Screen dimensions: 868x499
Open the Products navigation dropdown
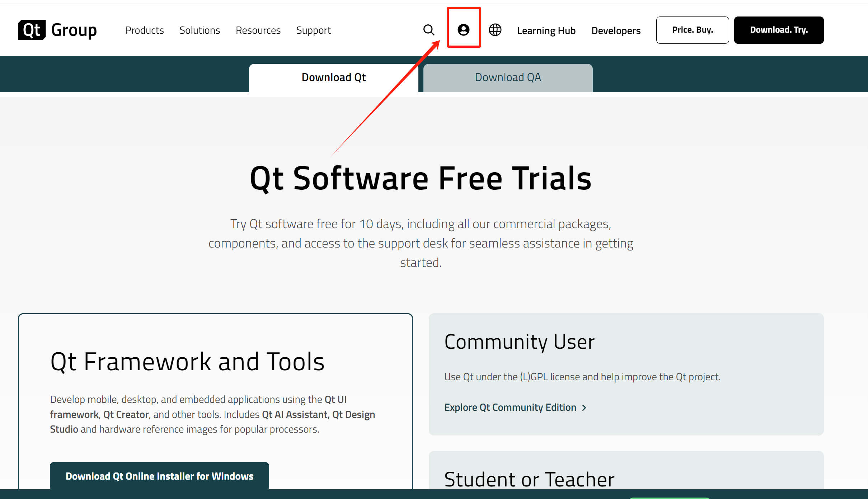point(144,30)
